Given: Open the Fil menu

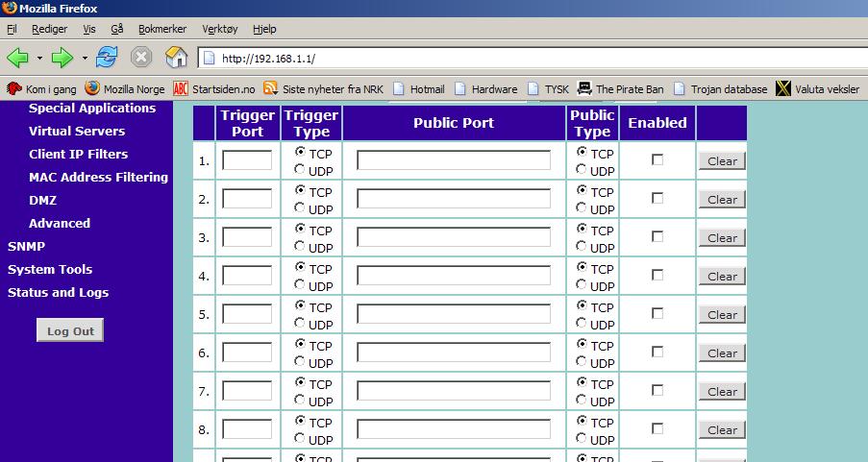Looking at the screenshot, I should 12,29.
